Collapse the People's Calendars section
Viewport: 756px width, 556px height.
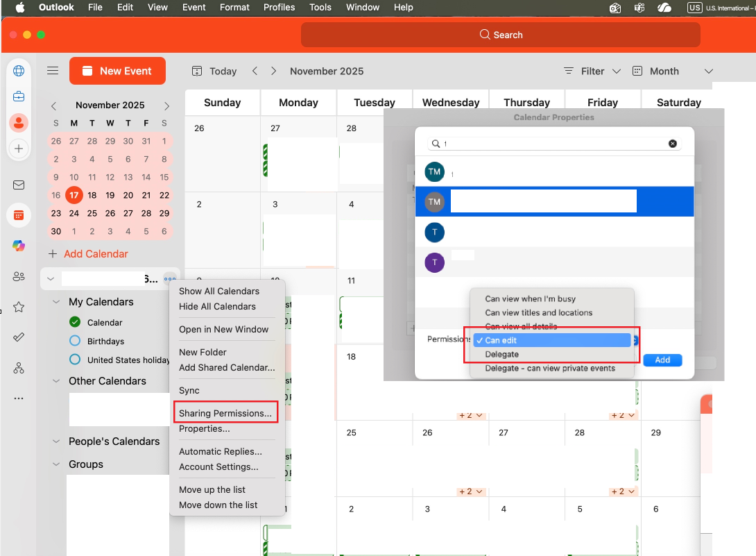point(56,441)
